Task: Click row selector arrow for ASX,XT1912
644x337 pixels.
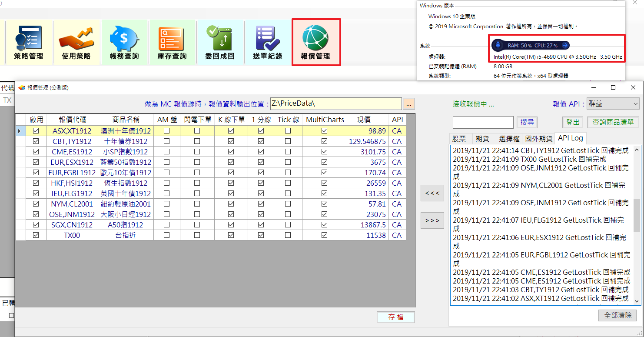Action: 20,131
